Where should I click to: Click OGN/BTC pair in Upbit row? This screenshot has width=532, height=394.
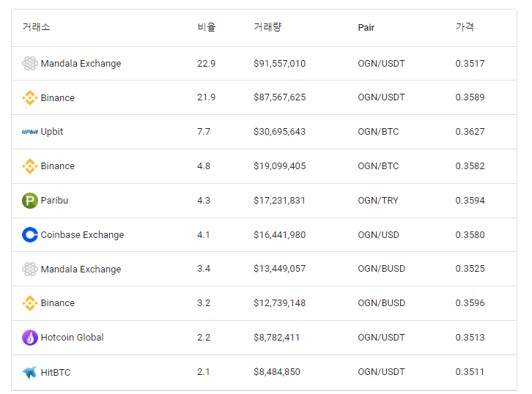pos(378,132)
